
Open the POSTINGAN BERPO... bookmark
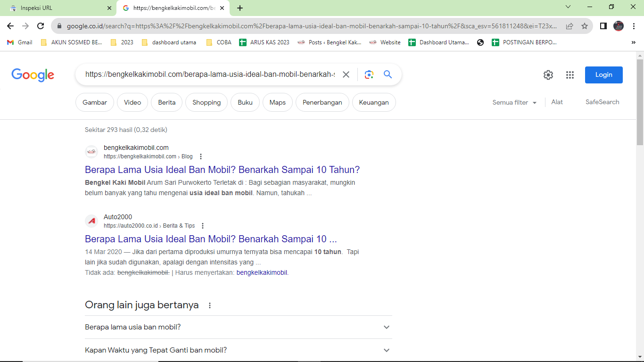point(524,42)
